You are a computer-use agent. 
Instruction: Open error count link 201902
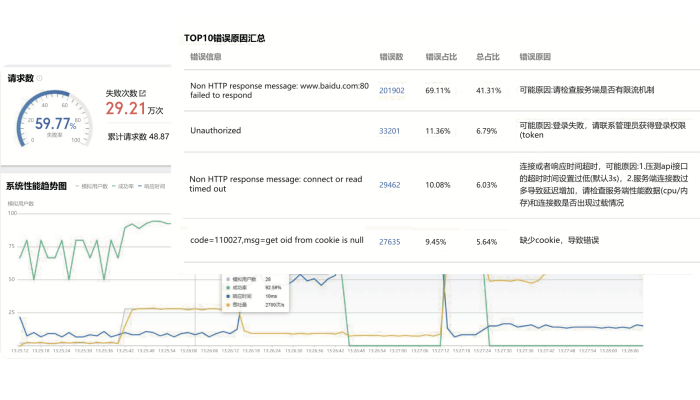pos(392,91)
